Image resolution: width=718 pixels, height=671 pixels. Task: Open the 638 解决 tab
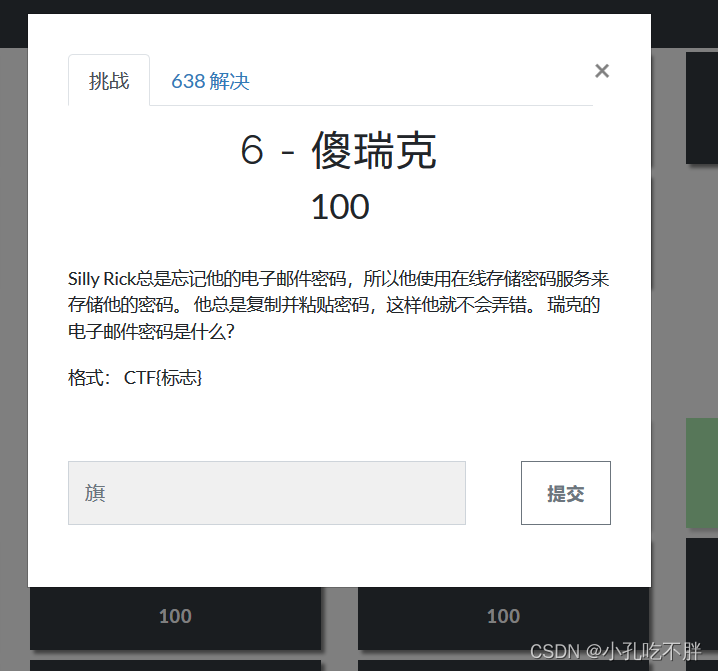(x=210, y=82)
